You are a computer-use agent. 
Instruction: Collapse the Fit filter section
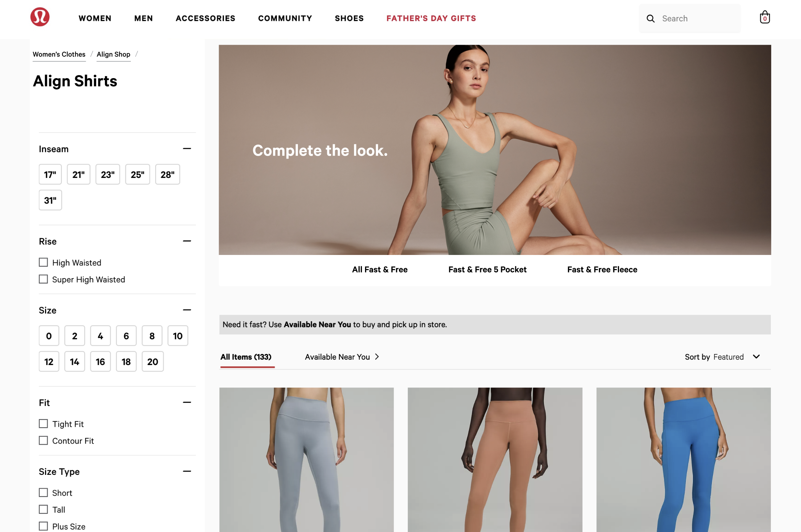187,402
